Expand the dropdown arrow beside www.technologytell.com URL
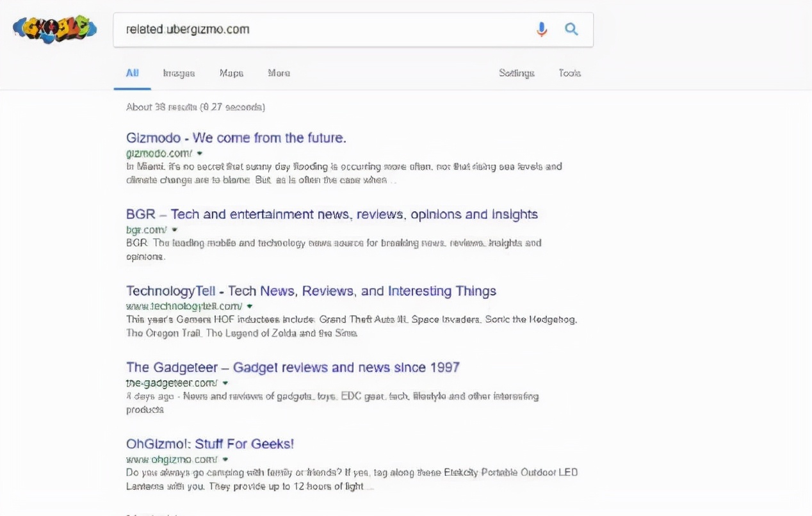 [x=250, y=307]
